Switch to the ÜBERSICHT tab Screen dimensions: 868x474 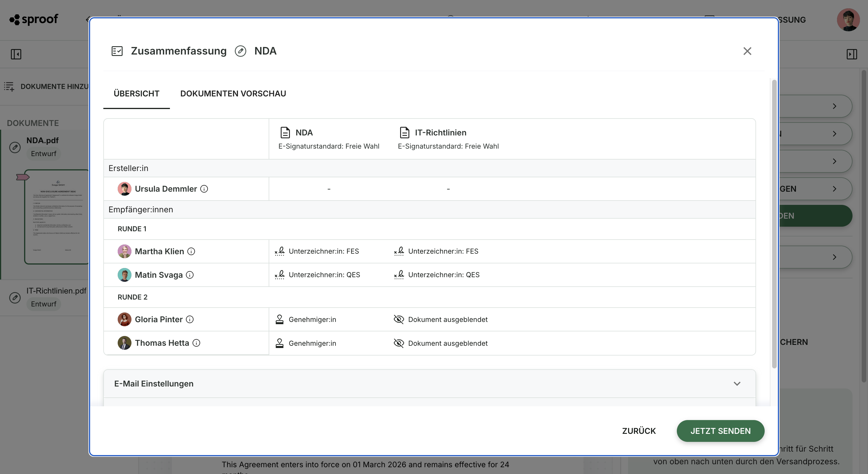[136, 94]
